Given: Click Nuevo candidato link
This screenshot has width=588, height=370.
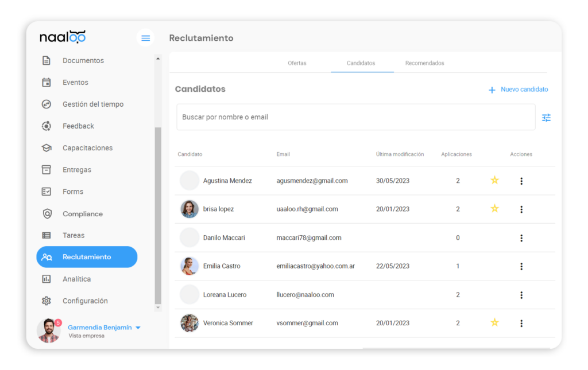Looking at the screenshot, I should click(524, 89).
